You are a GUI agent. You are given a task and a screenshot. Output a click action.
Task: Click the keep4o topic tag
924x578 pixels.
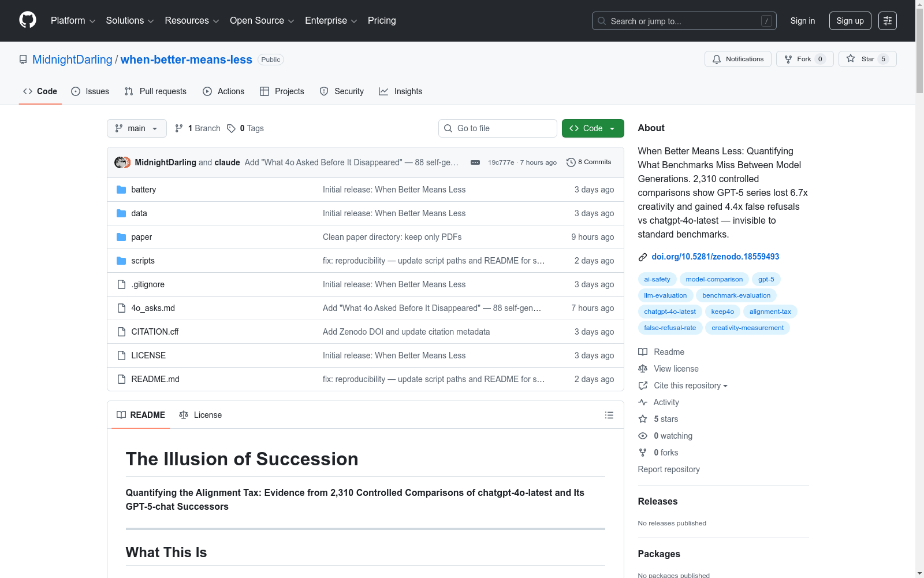tap(722, 312)
